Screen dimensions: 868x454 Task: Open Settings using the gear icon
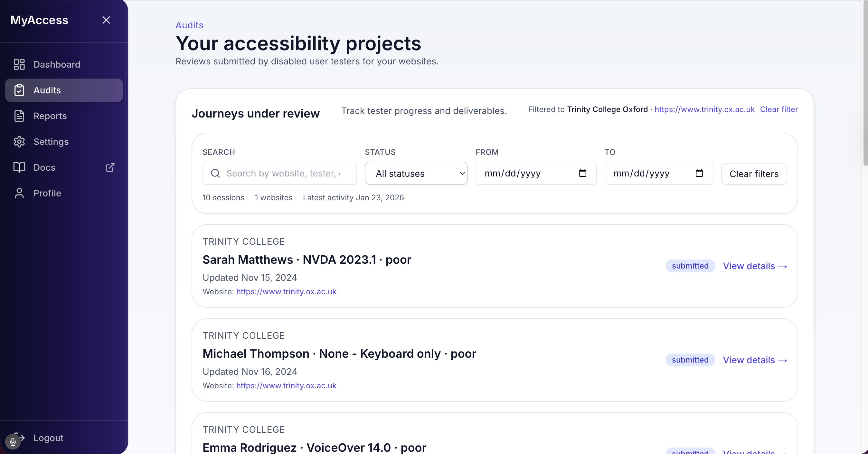tap(19, 142)
